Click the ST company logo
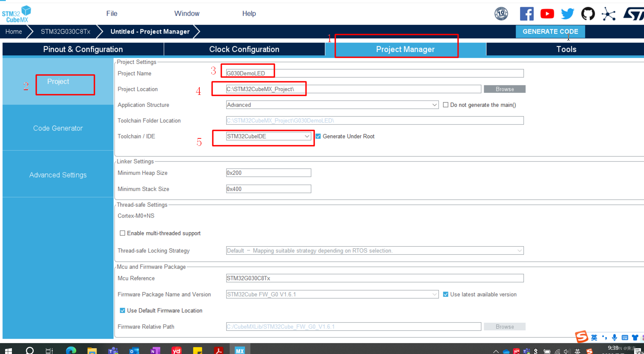The image size is (644, 354). [633, 14]
